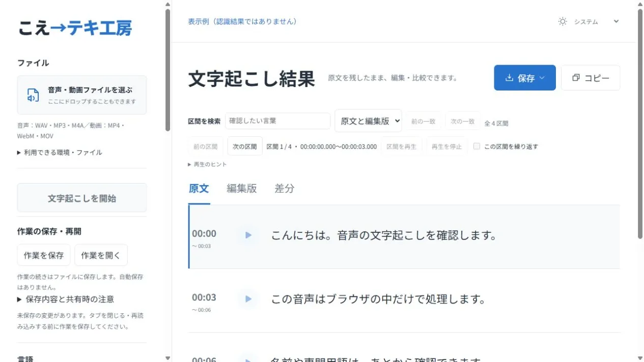The height and width of the screenshot is (362, 644).
Task: Open the システム theme dropdown chevron
Action: click(616, 21)
